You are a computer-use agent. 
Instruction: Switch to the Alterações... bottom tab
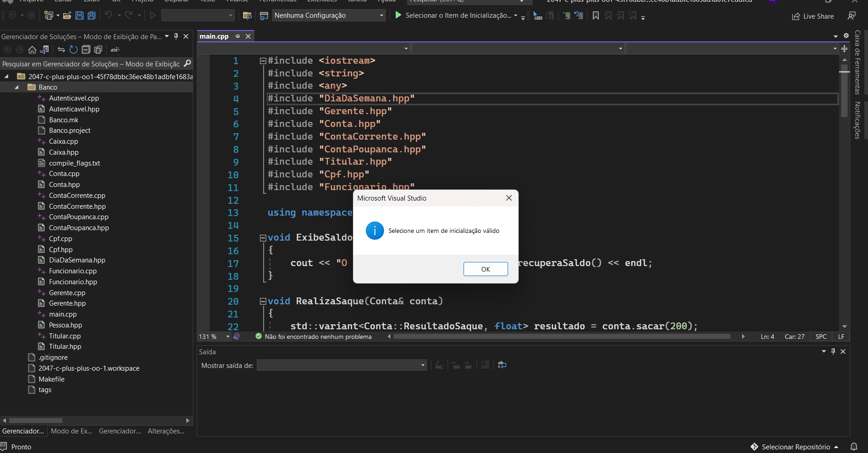[166, 431]
